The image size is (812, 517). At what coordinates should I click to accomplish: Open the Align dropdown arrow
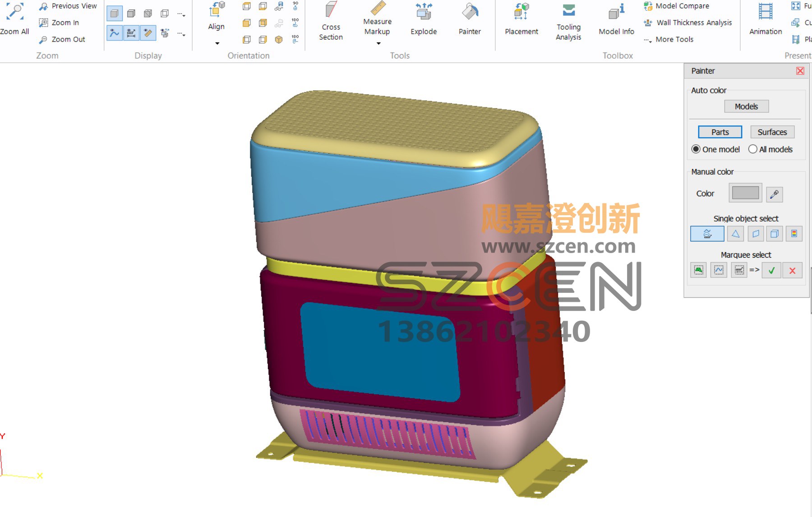click(217, 43)
